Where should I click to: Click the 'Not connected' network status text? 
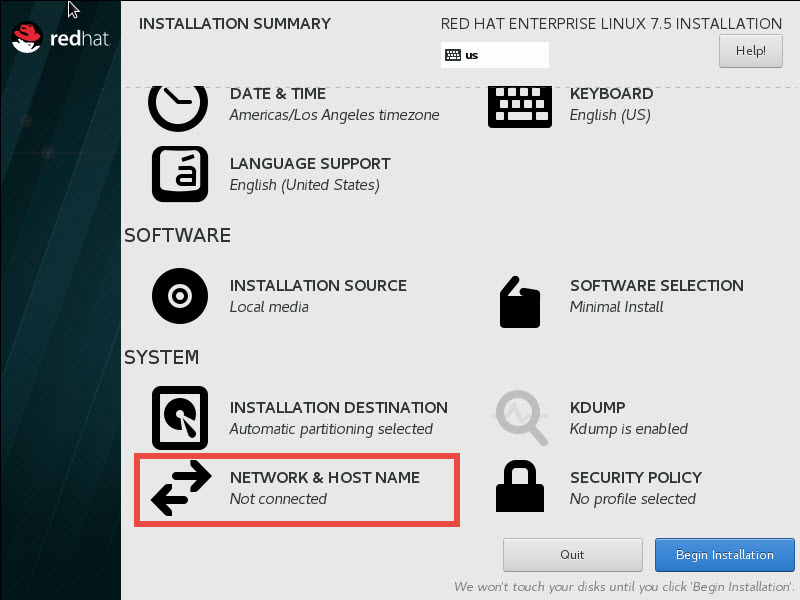coord(278,499)
